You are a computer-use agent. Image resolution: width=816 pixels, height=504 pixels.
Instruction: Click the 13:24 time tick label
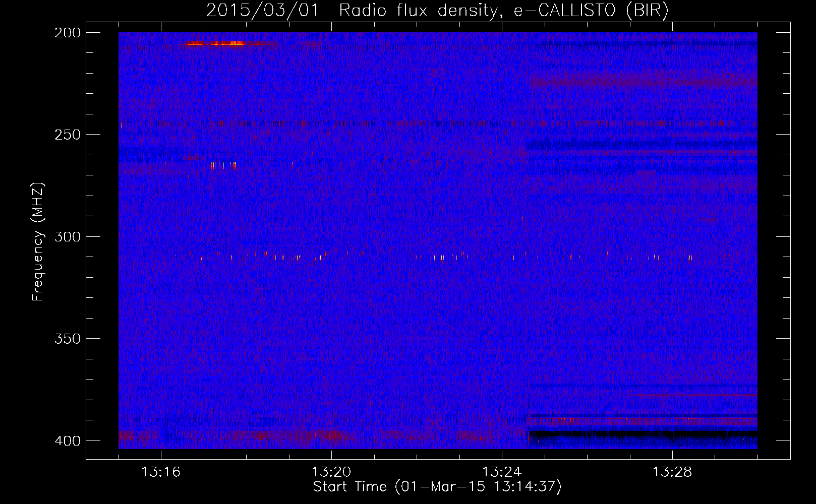(x=502, y=472)
